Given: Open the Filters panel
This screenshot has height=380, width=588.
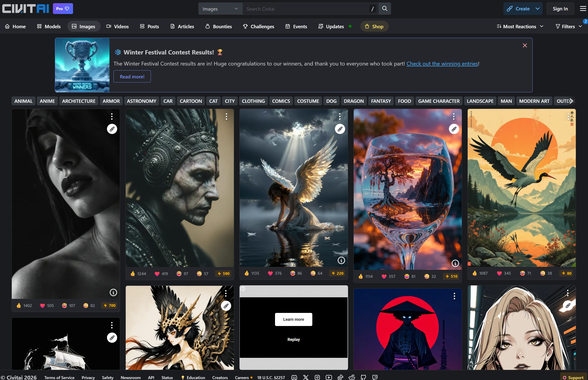Looking at the screenshot, I should [x=568, y=26].
